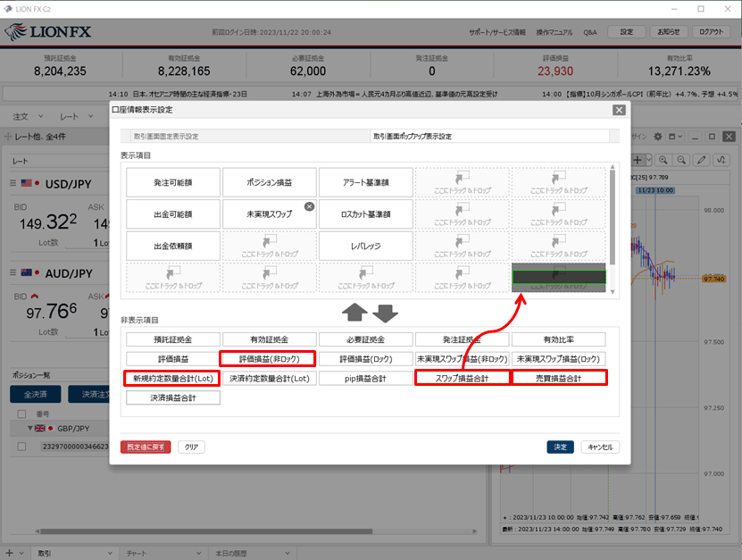Open chart settings gear icon
This screenshot has width=742, height=560.
pos(658,137)
